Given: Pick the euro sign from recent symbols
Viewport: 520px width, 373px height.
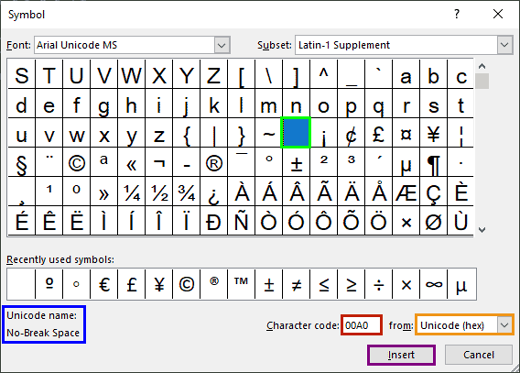Looking at the screenshot, I should pos(104,284).
